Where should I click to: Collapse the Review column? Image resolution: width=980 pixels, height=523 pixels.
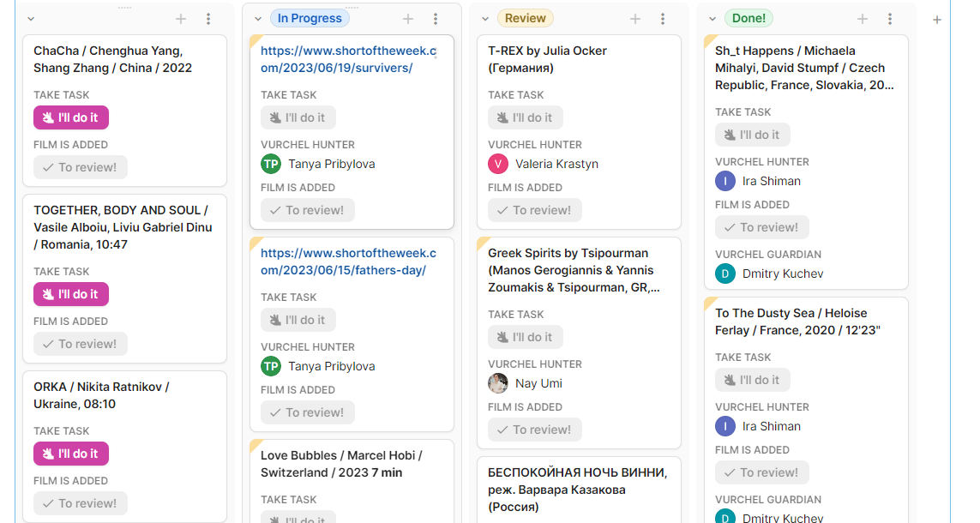[485, 19]
